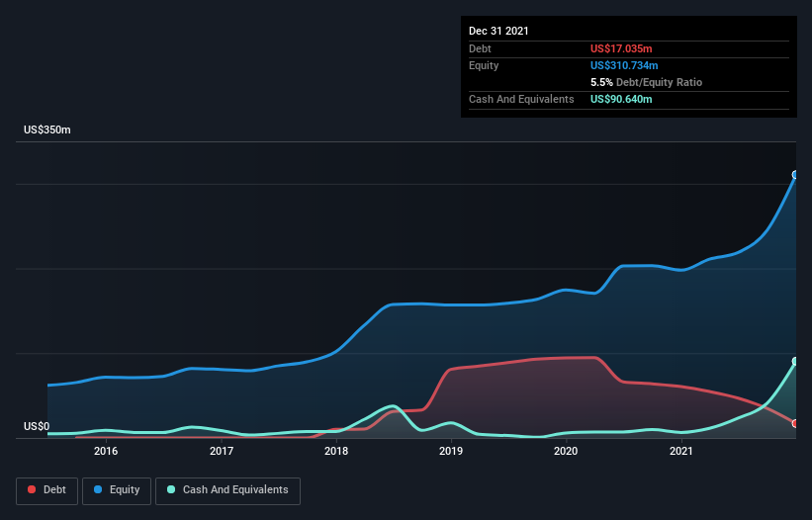
Task: Click the 2019 x-axis label
Action: [451, 451]
